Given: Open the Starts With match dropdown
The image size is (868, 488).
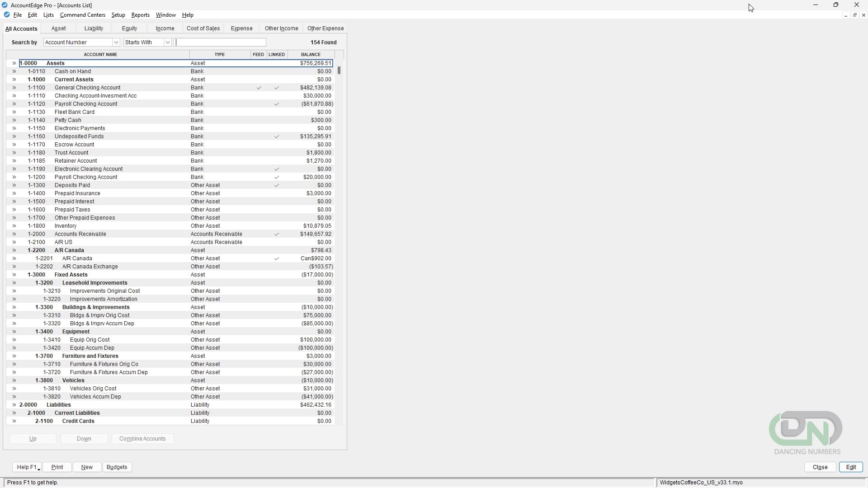Looking at the screenshot, I should (167, 42).
